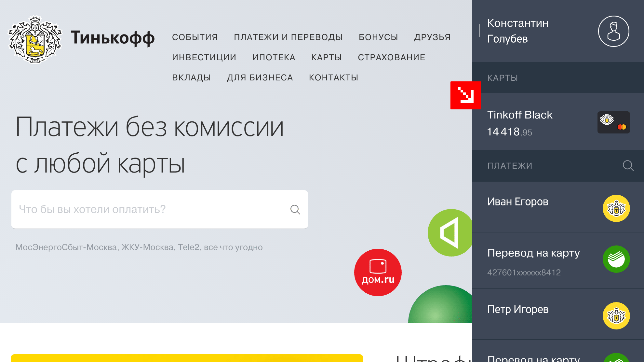Click the Tinkoff Black card thumbnail
The height and width of the screenshot is (362, 644).
pos(613,122)
